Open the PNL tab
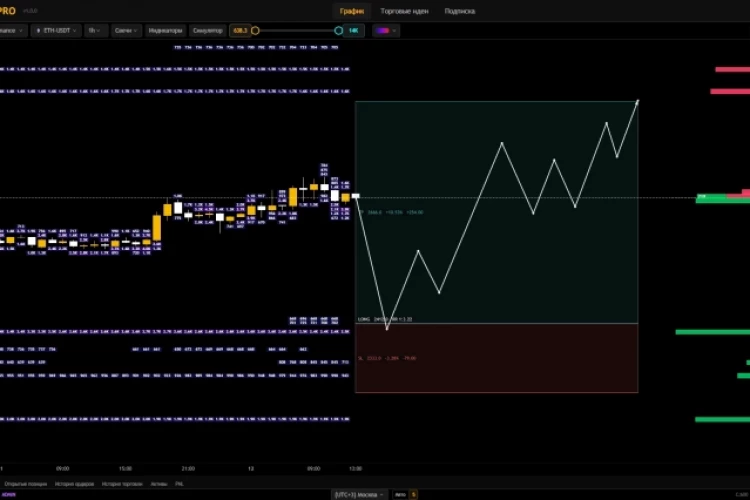The width and height of the screenshot is (750, 500). 179,484
